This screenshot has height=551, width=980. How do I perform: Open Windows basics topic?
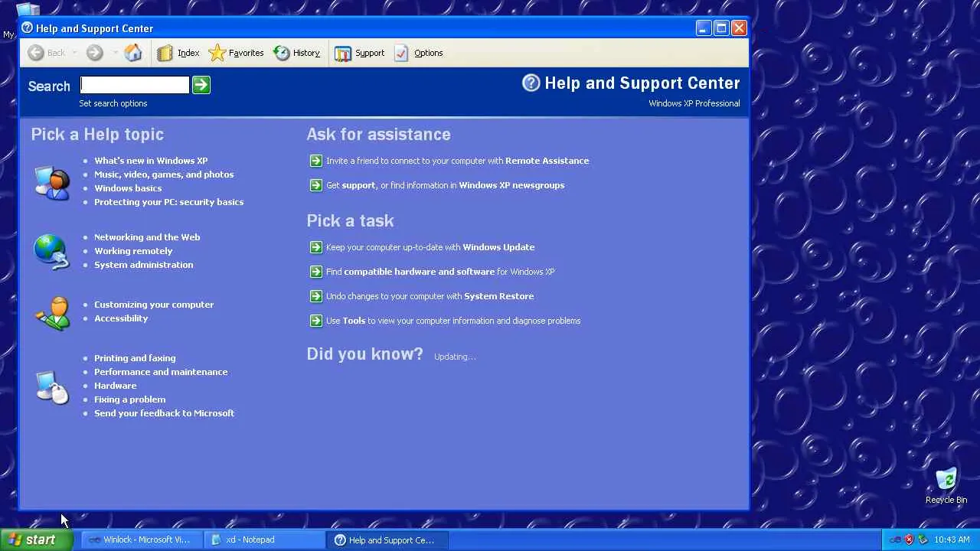128,188
